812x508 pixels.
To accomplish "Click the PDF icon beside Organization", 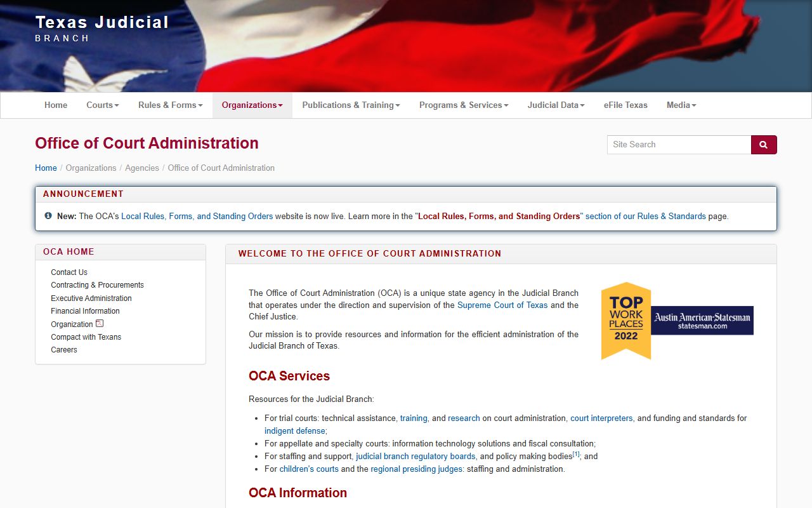I will pyautogui.click(x=100, y=323).
